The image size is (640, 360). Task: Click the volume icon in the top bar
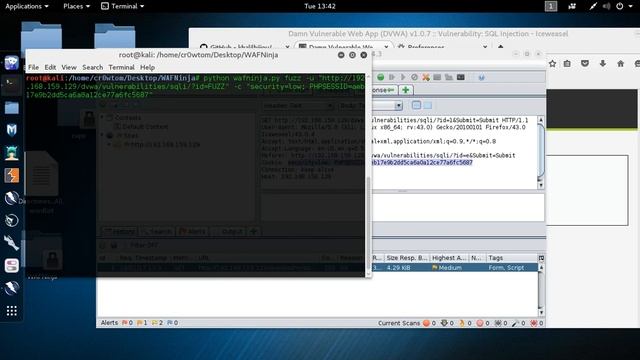pos(607,6)
